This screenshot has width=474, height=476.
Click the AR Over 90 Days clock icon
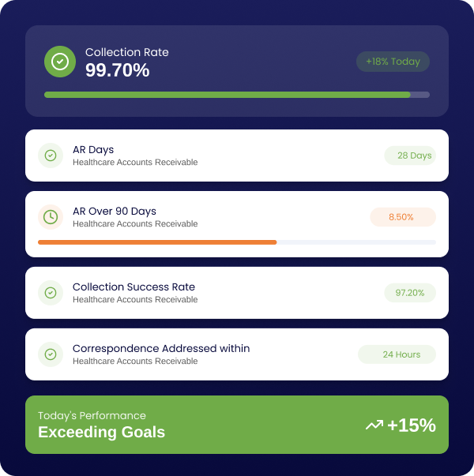click(51, 217)
